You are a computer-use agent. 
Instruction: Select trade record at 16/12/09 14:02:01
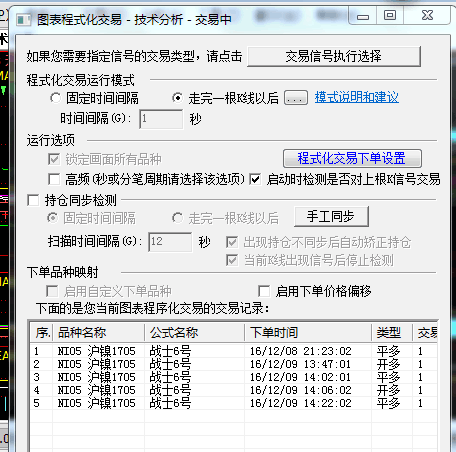233,377
